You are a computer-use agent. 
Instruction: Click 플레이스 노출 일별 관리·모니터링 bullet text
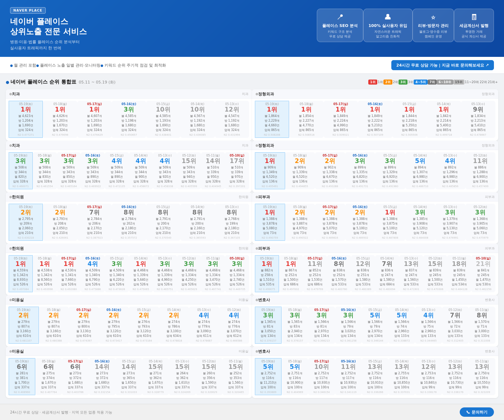(70, 66)
